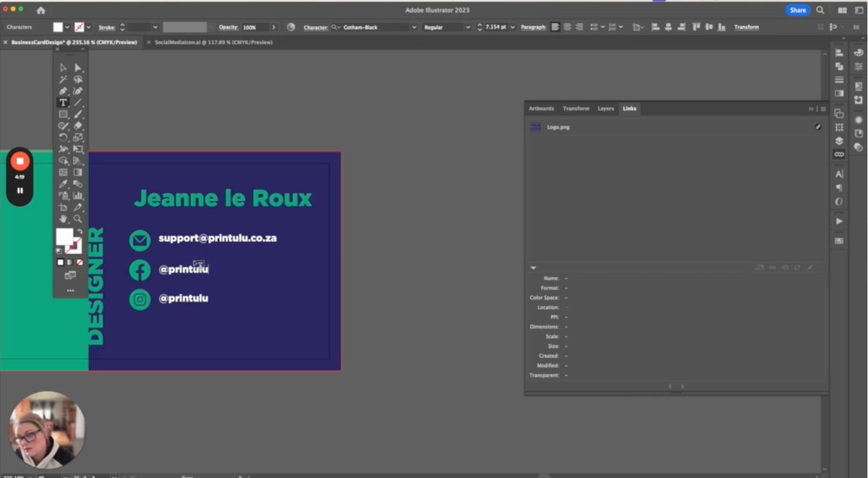Select the Artboard tool
Viewport: 868px width, 478px height.
63,207
